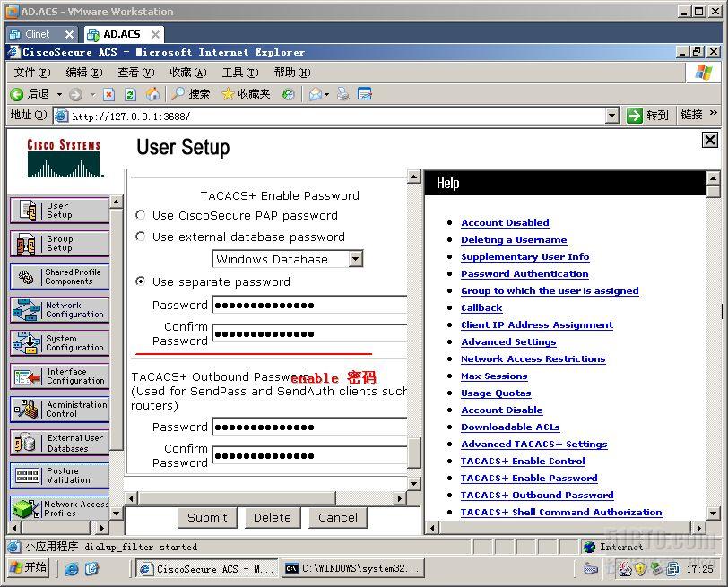Click the Mail toolbar icon

[x=316, y=95]
